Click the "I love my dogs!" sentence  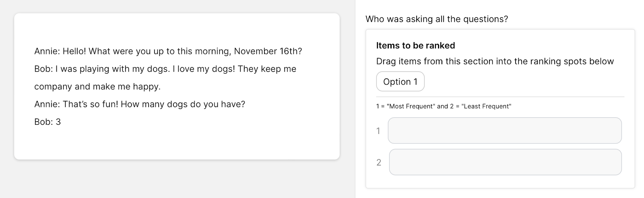[x=203, y=69]
